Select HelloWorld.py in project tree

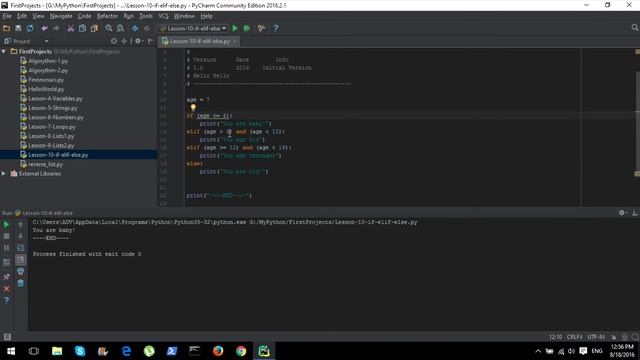click(46, 89)
